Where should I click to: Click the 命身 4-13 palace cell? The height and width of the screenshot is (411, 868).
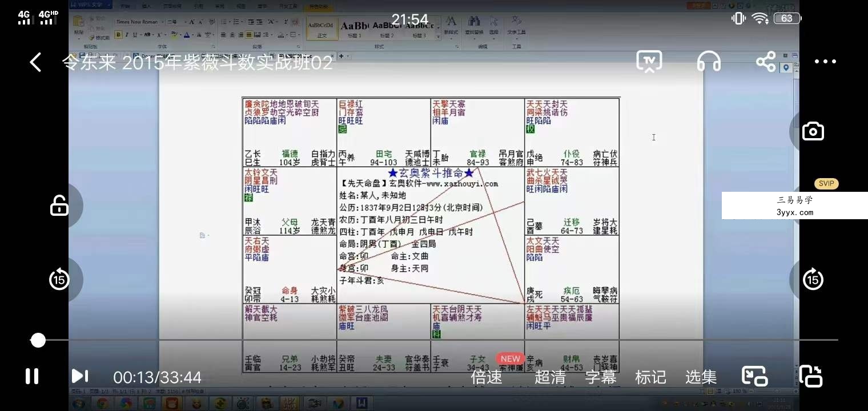(x=290, y=269)
